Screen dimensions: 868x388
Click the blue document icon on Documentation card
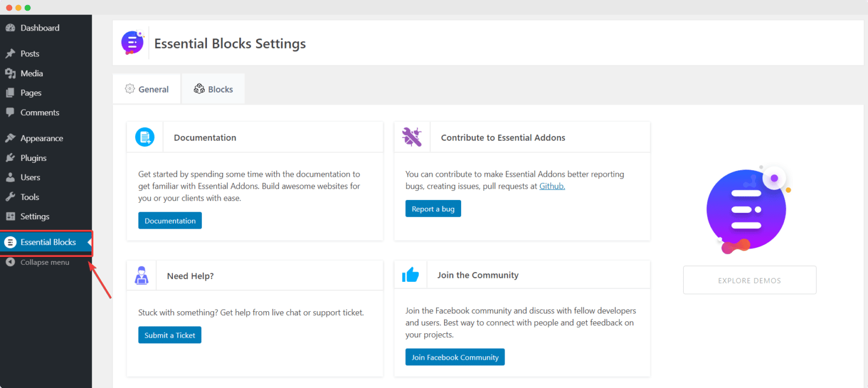coord(145,136)
